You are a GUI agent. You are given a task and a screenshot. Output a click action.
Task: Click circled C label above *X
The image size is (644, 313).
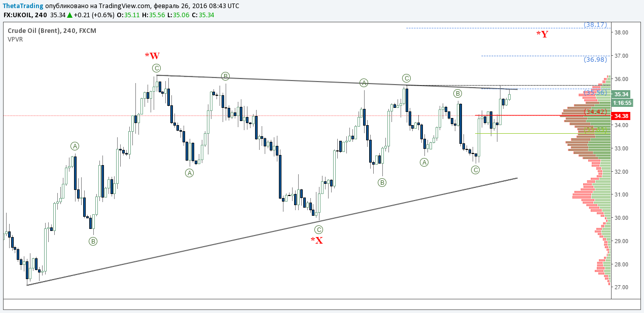[x=318, y=229]
